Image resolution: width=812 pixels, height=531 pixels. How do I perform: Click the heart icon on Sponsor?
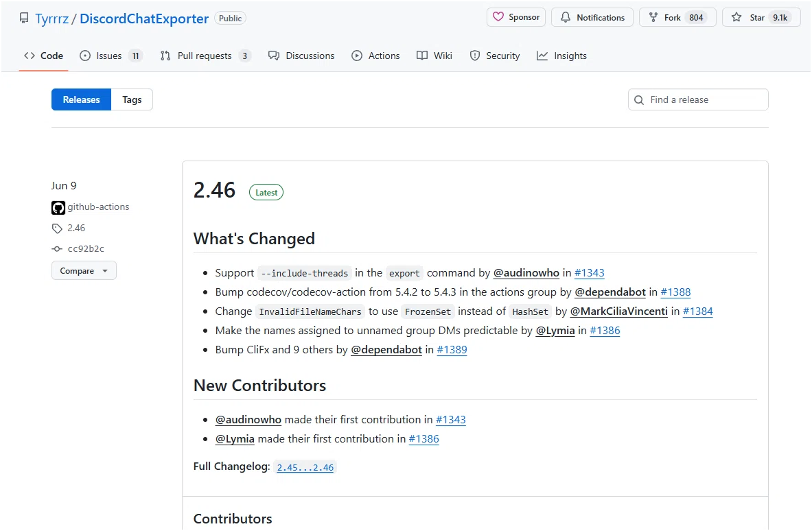(498, 17)
